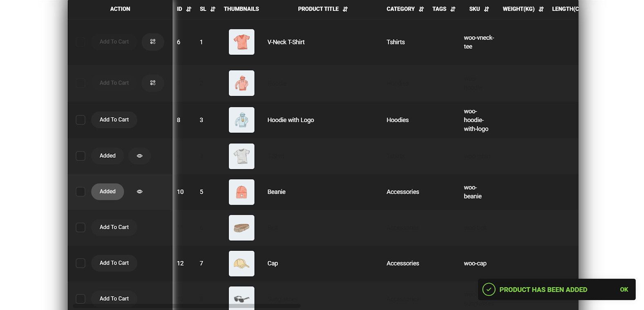Add Hoodie with Logo to cart
The width and height of the screenshot is (644, 310).
pyautogui.click(x=114, y=120)
